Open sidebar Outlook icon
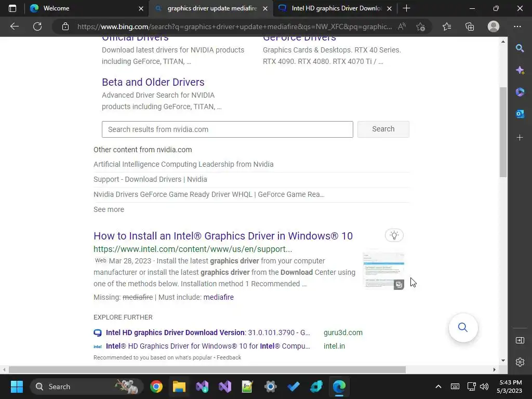The height and width of the screenshot is (399, 532). tap(520, 114)
